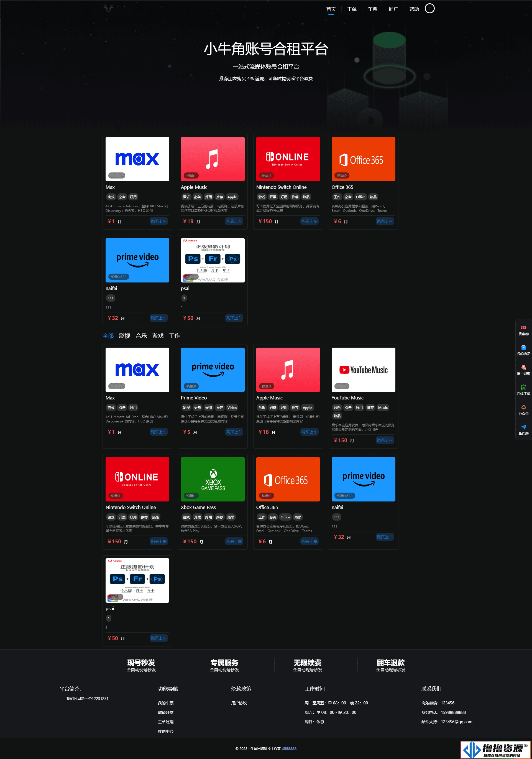This screenshot has height=759, width=532.
Task: Open the 帮助 navigation item
Action: 414,9
